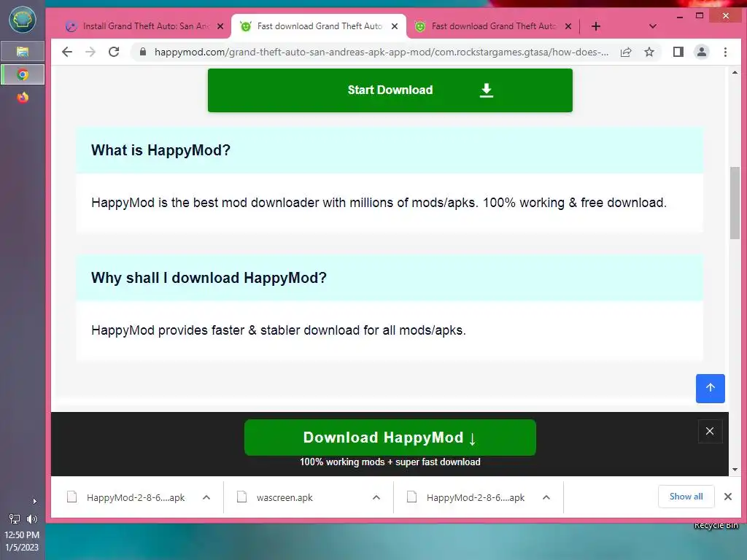Click the '100% working mods + super fast download' text
Image resolution: width=747 pixels, height=560 pixels.
[390, 462]
